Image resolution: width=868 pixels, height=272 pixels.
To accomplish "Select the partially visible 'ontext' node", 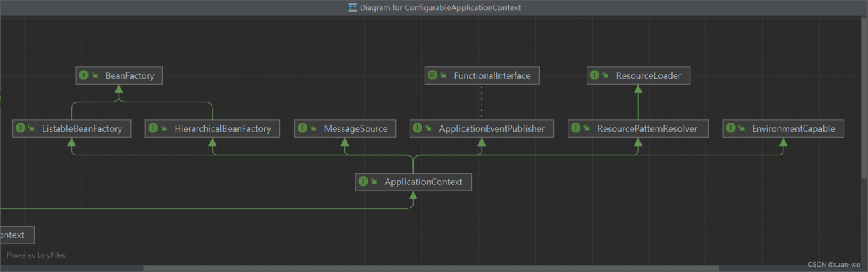I will (16, 235).
